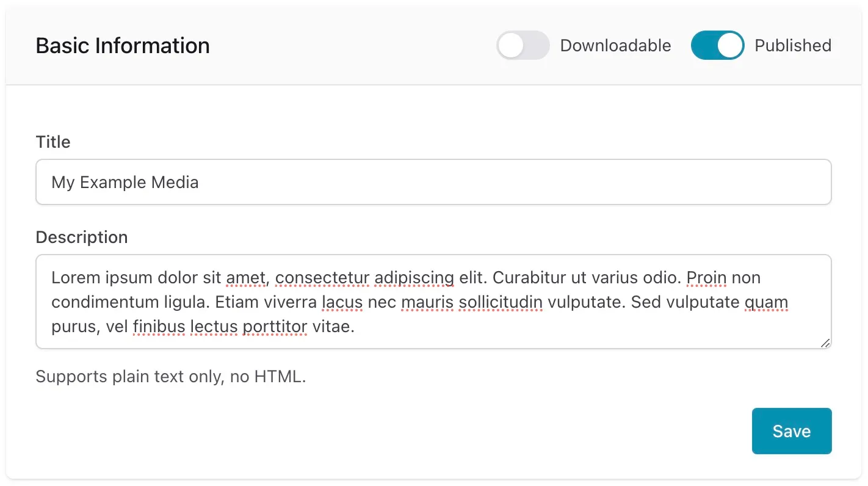
Task: Click the Published label text
Action: 793,46
